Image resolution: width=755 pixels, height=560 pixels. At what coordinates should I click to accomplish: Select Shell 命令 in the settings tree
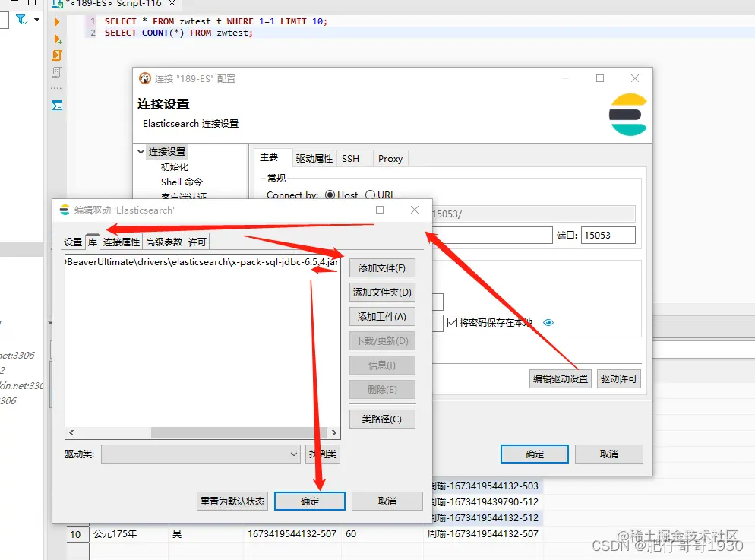[x=182, y=182]
